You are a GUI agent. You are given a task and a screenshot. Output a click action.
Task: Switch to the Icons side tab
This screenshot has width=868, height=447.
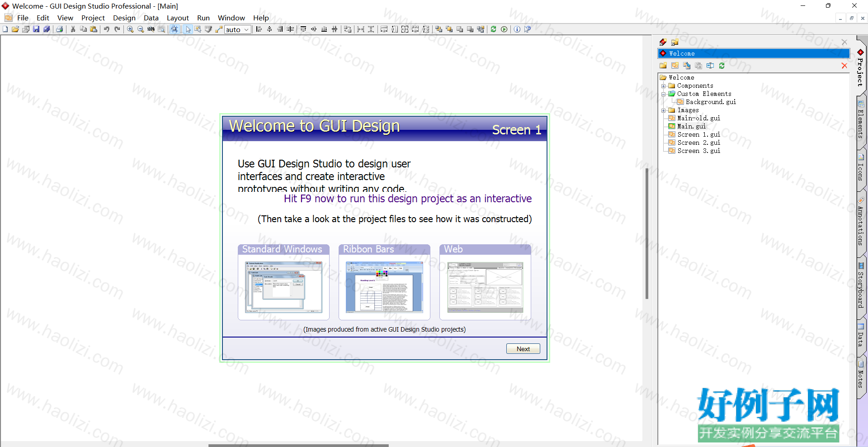pyautogui.click(x=861, y=168)
